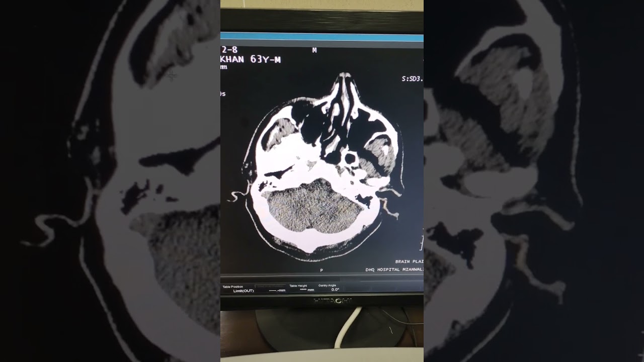Screen dimensions: 644x362
Task: Click the 'Table Height' mm readout
Action: coord(306,290)
